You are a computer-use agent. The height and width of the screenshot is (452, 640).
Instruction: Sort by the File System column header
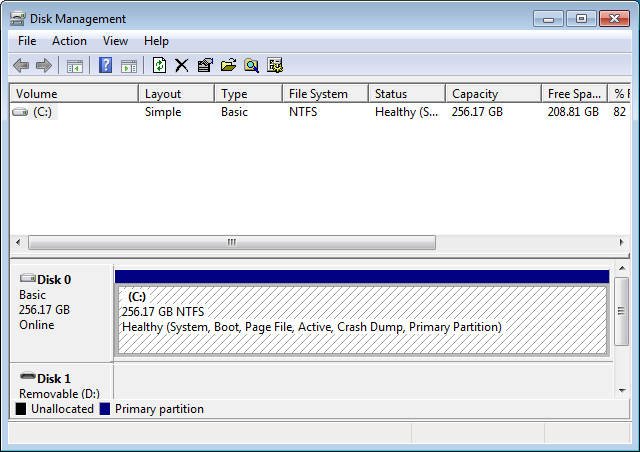click(x=325, y=94)
